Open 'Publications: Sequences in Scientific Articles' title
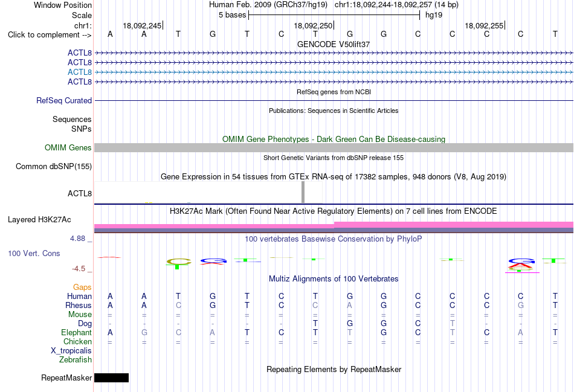Image resolution: width=574 pixels, height=392 pixels. 334,111
